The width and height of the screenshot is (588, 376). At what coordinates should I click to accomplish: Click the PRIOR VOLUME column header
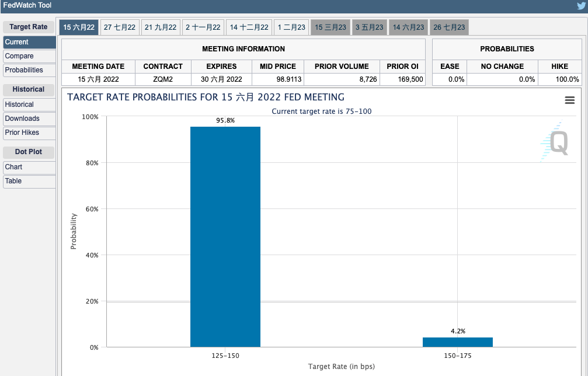coord(342,67)
